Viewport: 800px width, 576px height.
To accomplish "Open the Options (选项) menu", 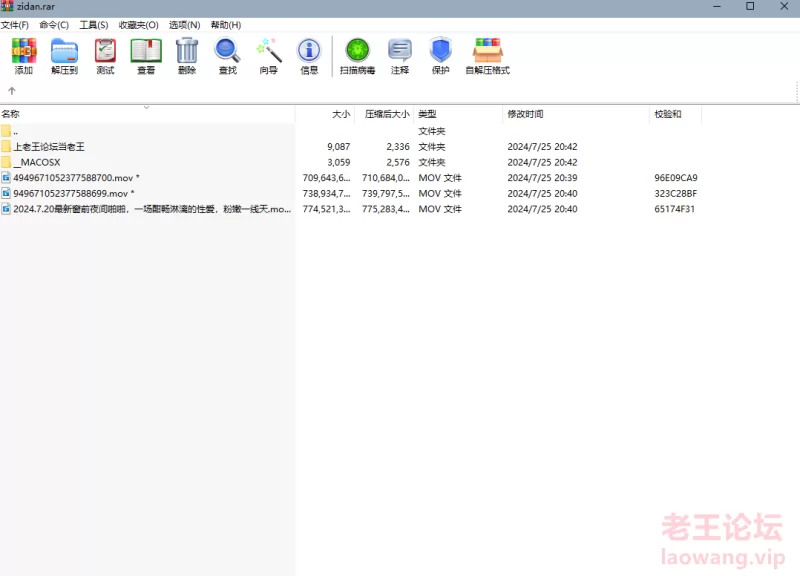I will click(x=184, y=25).
